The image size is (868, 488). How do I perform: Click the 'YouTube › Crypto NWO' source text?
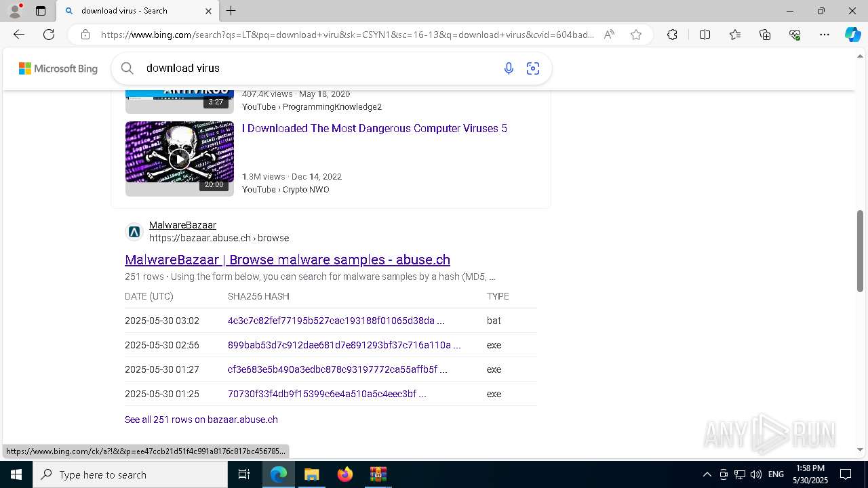coord(285,190)
